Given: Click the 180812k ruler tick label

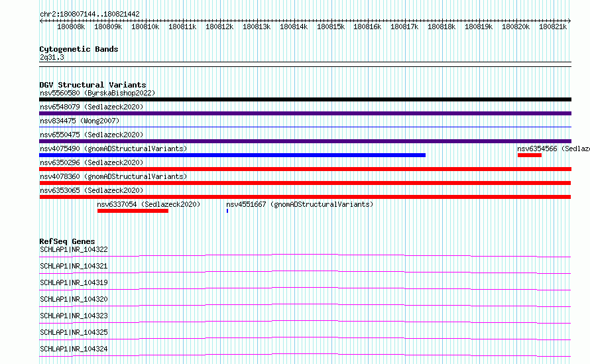Looking at the screenshot, I should (219, 27).
